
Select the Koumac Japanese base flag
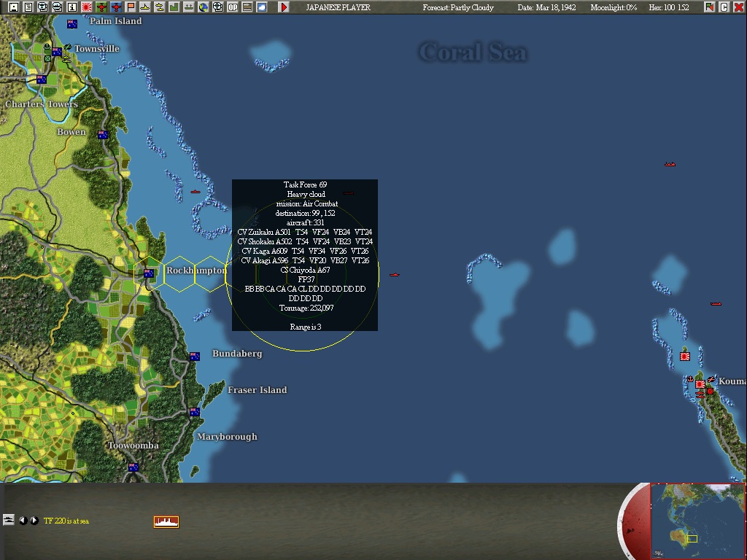coord(700,384)
